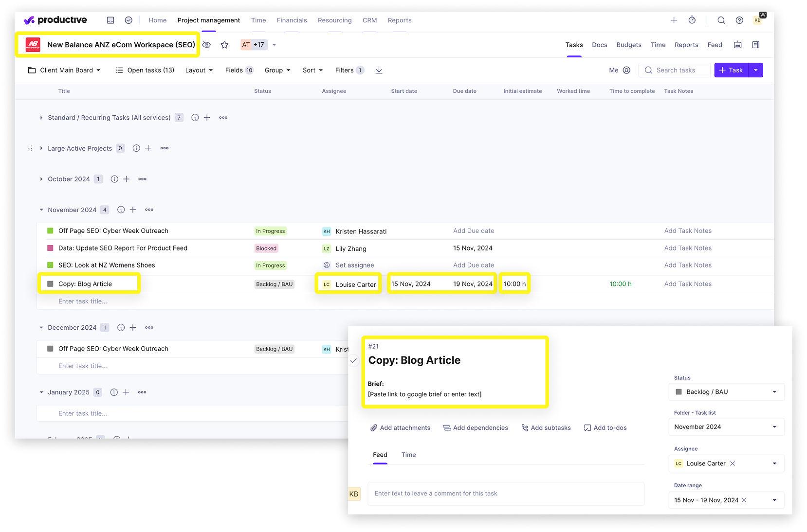Add a task to Large Active Projects
The height and width of the screenshot is (532, 807).
(x=148, y=148)
